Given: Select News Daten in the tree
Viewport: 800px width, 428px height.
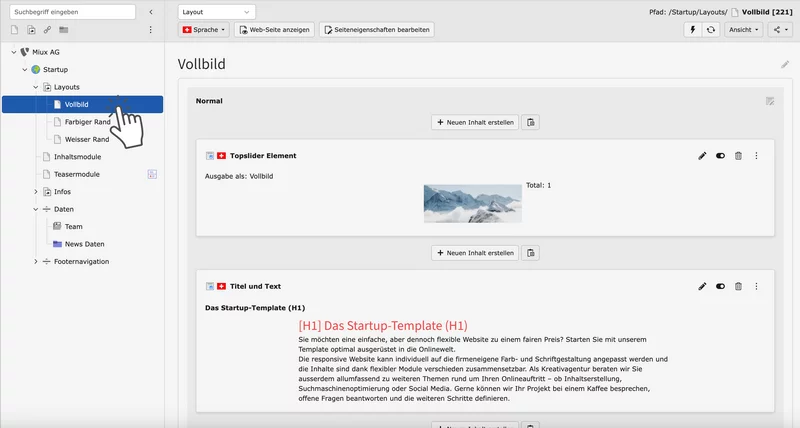Looking at the screenshot, I should [84, 244].
